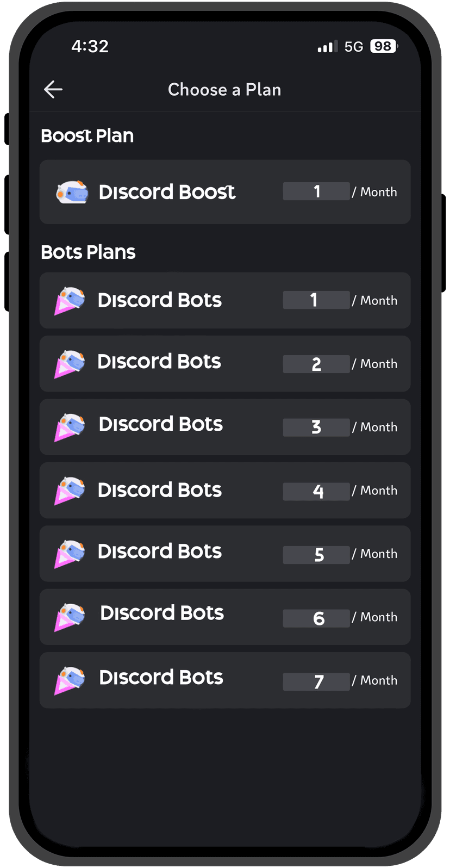
Task: Tap the back arrow icon
Action: (x=53, y=90)
